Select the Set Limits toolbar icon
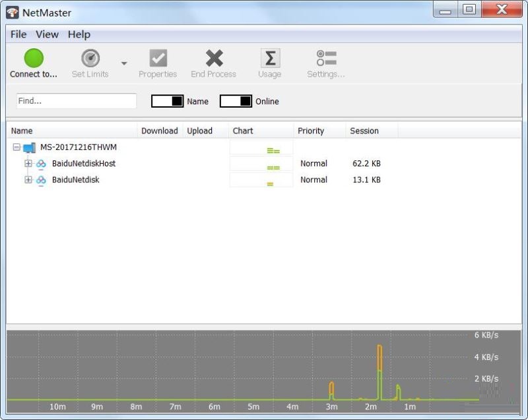The height and width of the screenshot is (420, 528). [x=90, y=57]
